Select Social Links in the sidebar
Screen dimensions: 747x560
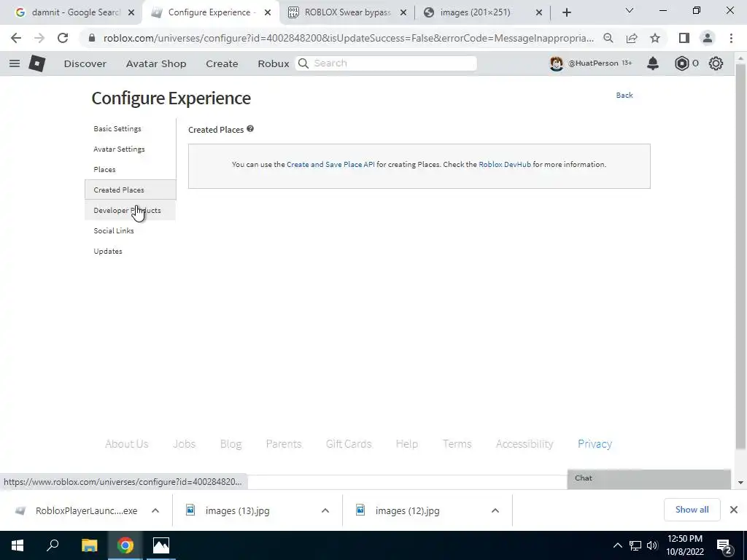point(113,231)
